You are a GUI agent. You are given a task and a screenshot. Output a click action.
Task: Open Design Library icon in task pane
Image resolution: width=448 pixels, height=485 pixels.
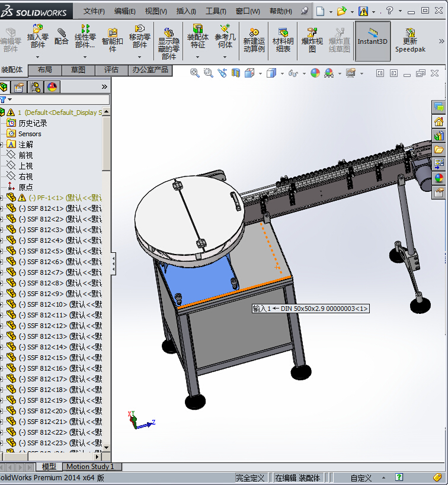(x=439, y=136)
